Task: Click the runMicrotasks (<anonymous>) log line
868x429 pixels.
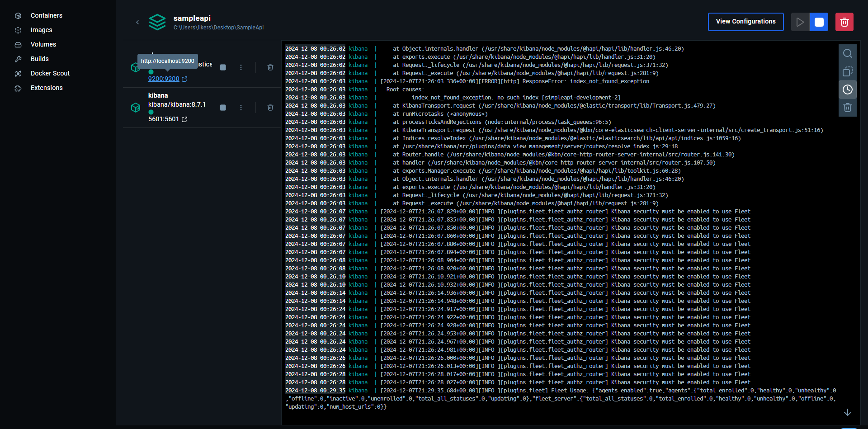Action: [x=440, y=114]
